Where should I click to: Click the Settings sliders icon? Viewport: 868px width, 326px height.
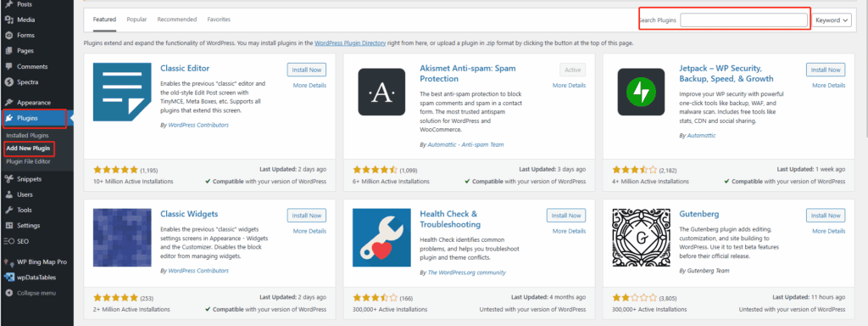(8, 226)
